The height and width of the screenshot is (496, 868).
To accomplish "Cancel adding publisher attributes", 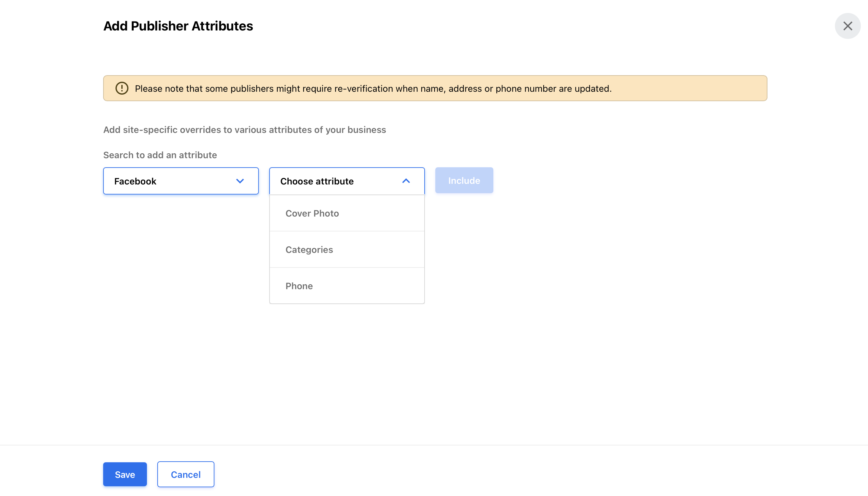I will click(186, 474).
